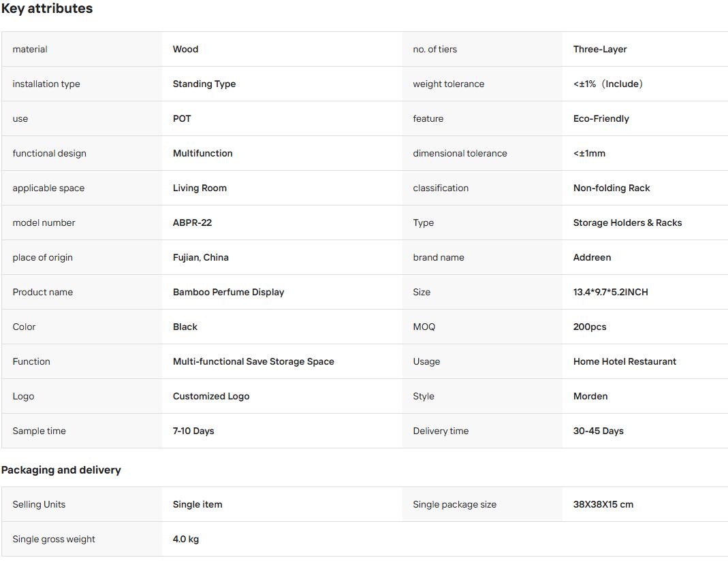728x577 pixels.
Task: Select the ABPR-22 model number
Action: point(192,222)
